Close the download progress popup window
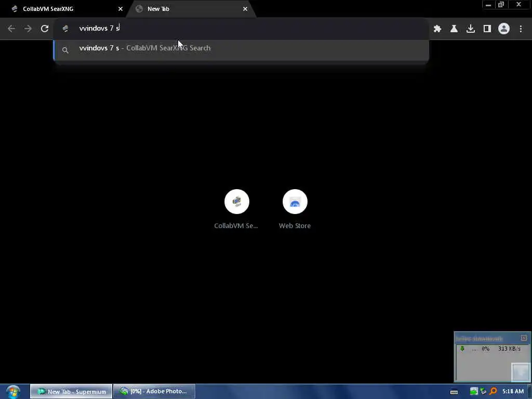532x399 pixels. pyautogui.click(x=524, y=338)
